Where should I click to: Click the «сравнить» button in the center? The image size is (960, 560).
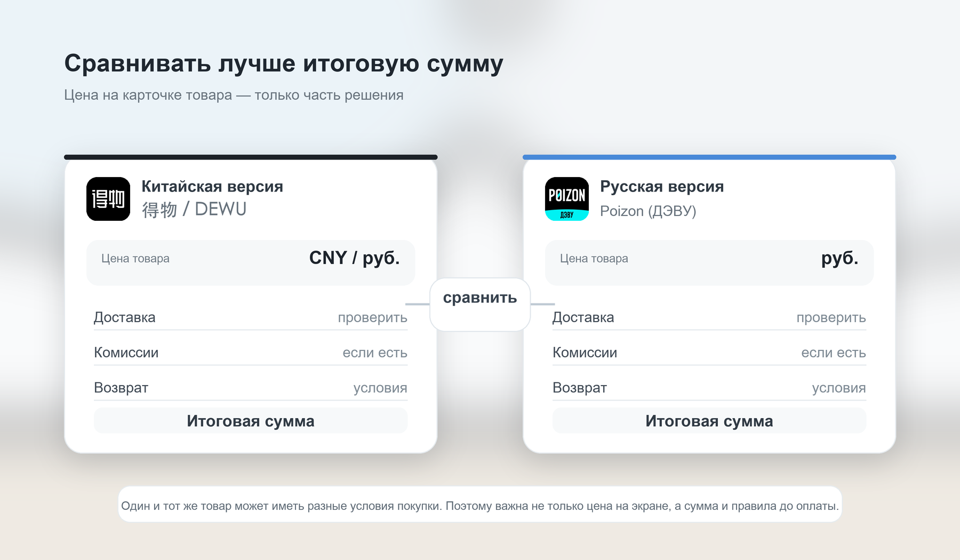click(x=480, y=305)
